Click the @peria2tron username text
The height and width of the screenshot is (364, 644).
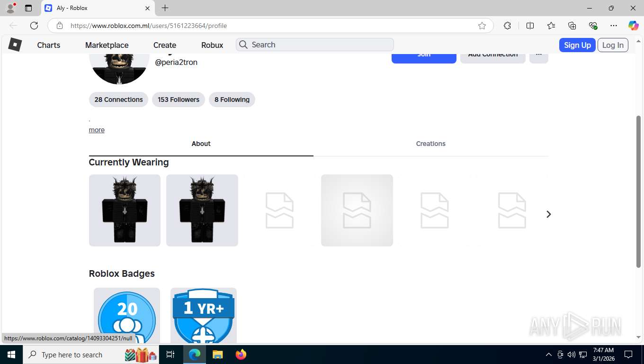pyautogui.click(x=176, y=62)
